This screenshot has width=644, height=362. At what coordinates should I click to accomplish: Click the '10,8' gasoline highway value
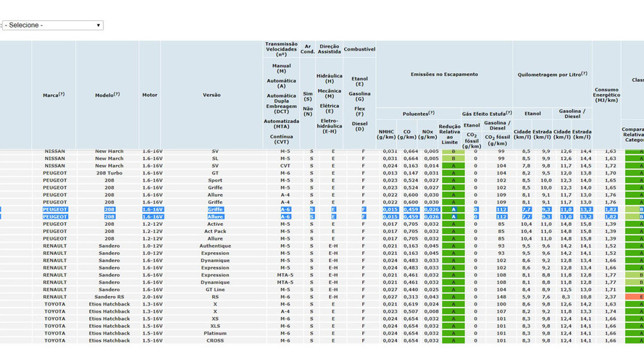point(585,297)
